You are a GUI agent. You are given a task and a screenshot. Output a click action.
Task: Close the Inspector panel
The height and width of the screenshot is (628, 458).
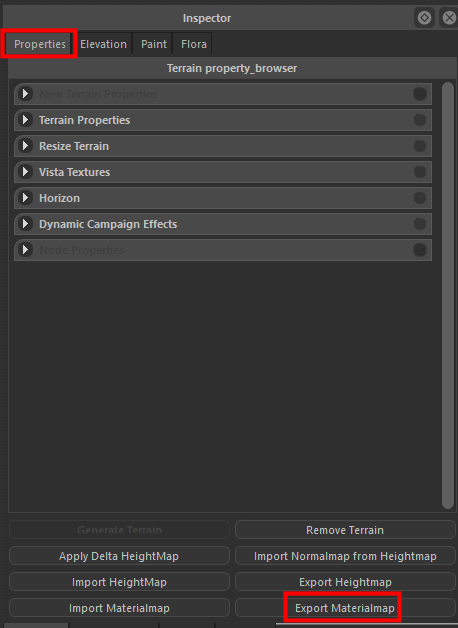tap(449, 18)
